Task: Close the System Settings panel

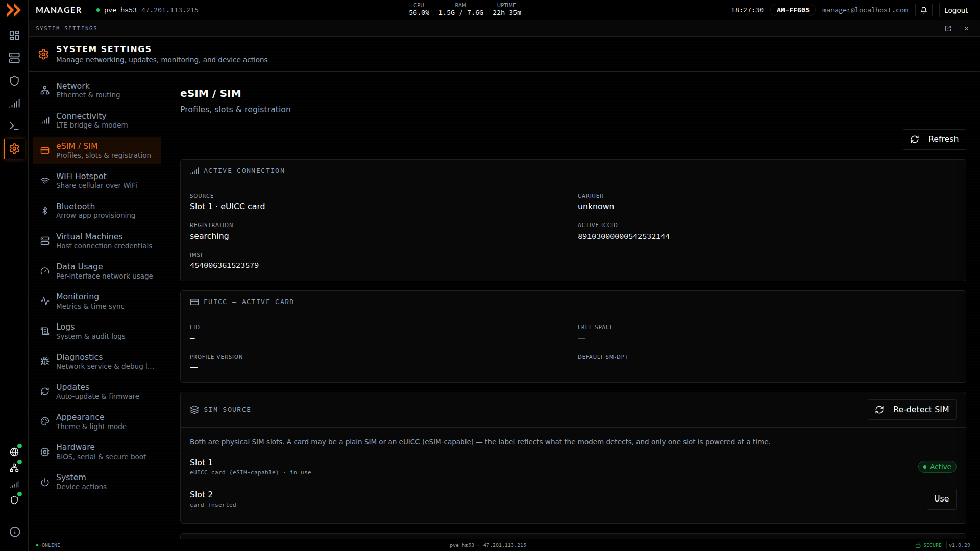Action: tap(966, 29)
